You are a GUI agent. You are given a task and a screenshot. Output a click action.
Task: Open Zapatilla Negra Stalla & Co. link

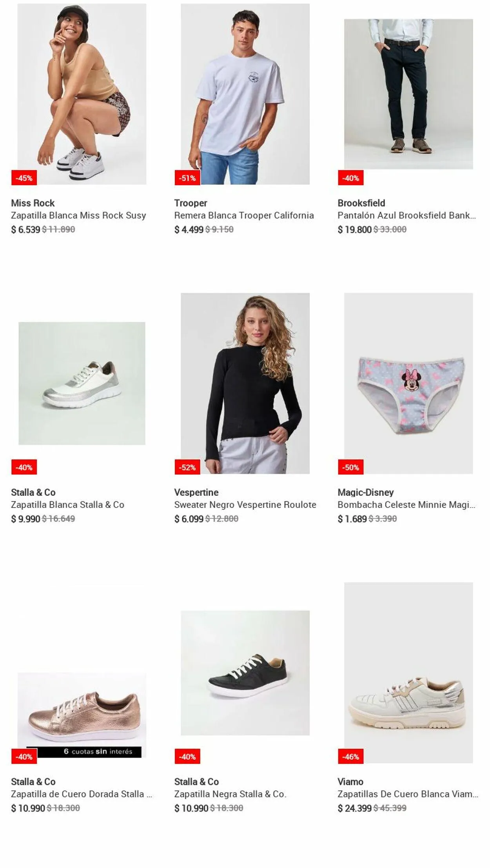coord(230,794)
